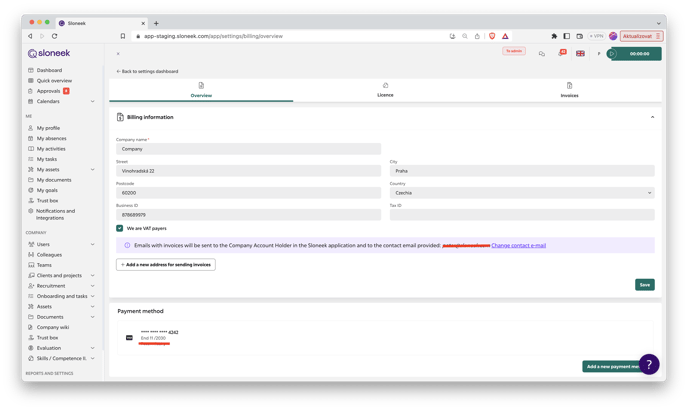
Task: Expand Evaluation menu
Action: coord(93,348)
